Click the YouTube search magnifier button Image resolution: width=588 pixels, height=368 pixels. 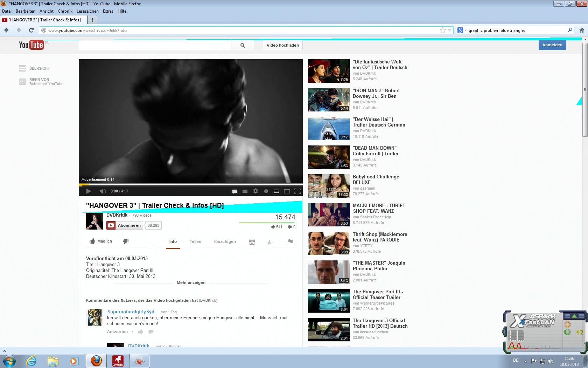click(243, 45)
